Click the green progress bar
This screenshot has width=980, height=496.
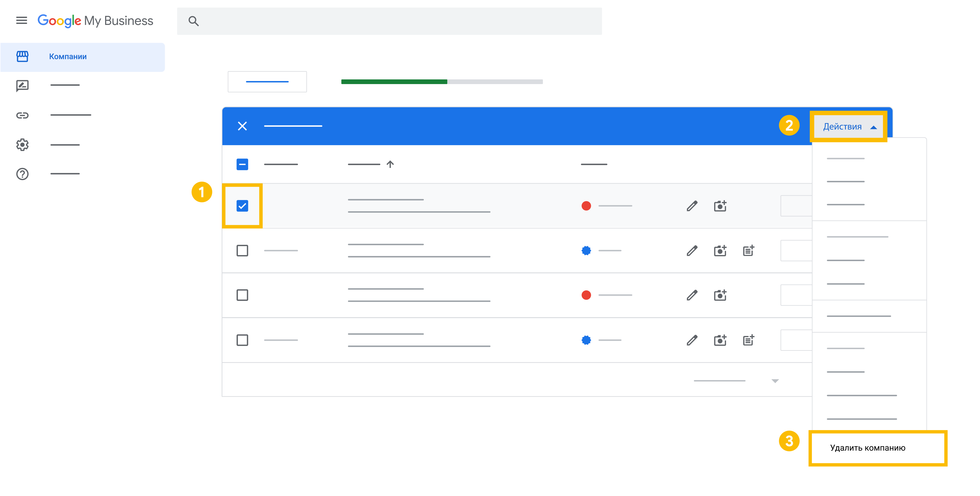coord(394,82)
